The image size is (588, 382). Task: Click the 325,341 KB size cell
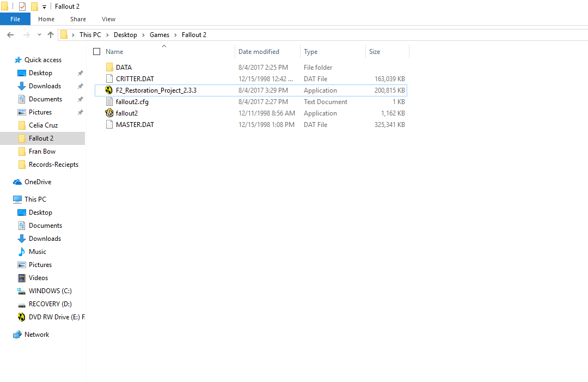(390, 125)
